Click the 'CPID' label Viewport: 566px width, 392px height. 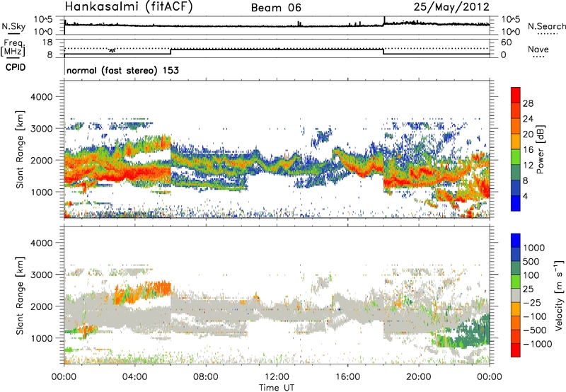point(16,67)
